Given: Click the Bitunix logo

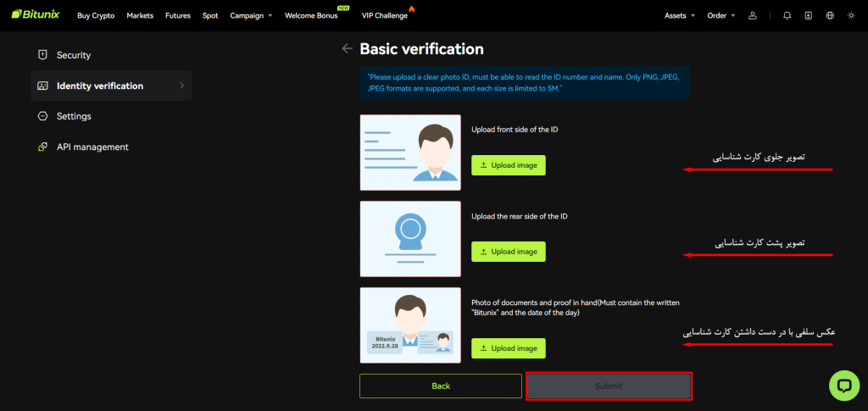Looking at the screenshot, I should coord(36,15).
